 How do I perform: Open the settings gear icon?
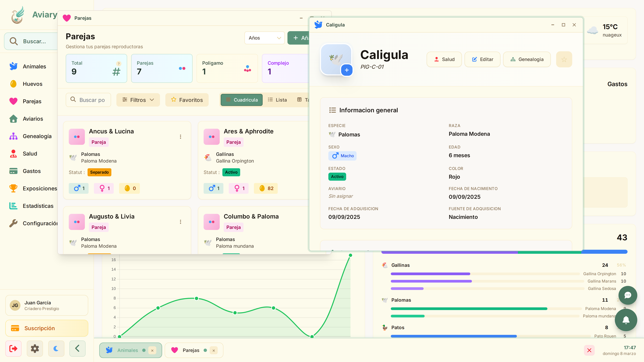click(35, 349)
